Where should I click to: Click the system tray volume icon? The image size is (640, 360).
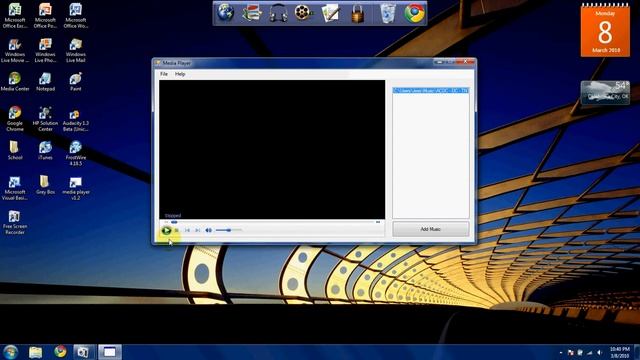600,352
